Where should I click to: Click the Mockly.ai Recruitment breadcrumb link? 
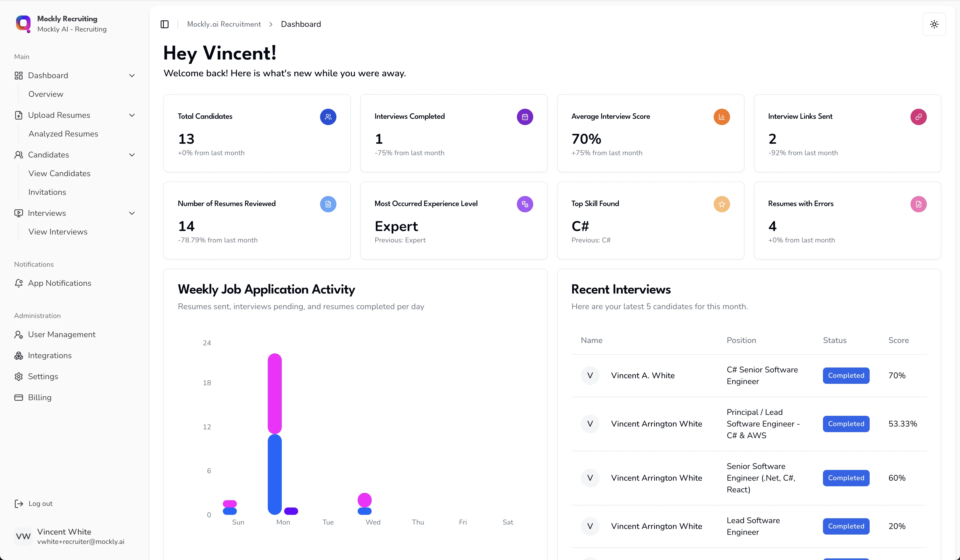coord(224,24)
